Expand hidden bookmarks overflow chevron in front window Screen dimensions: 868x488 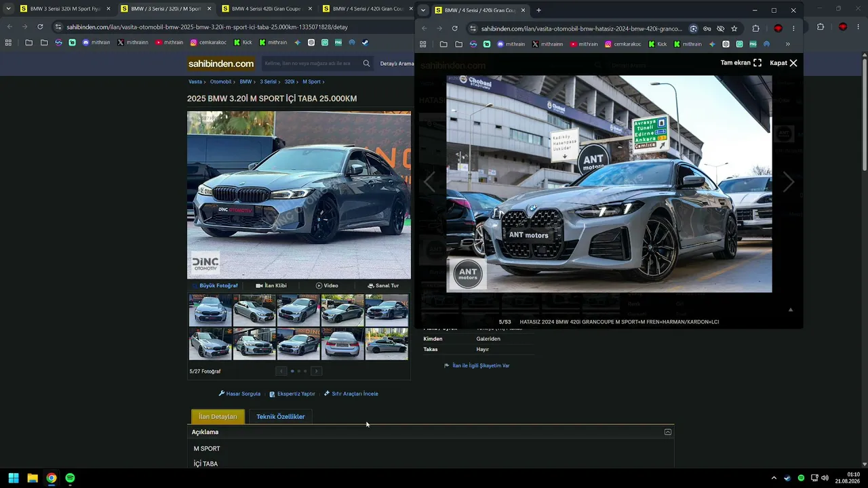787,44
